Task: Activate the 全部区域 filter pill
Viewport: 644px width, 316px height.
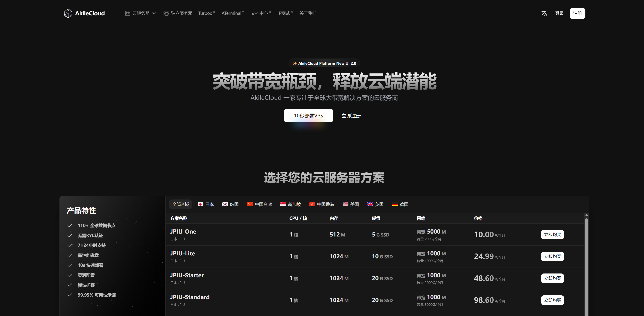Action: click(181, 204)
